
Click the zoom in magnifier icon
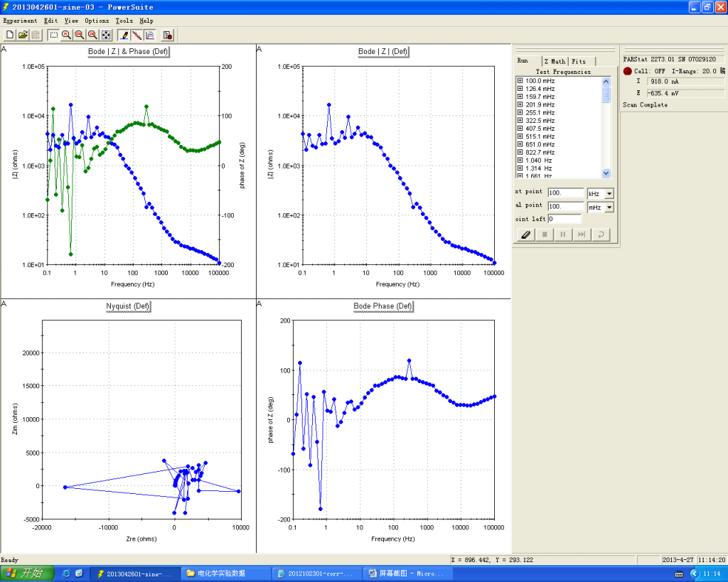[80, 35]
